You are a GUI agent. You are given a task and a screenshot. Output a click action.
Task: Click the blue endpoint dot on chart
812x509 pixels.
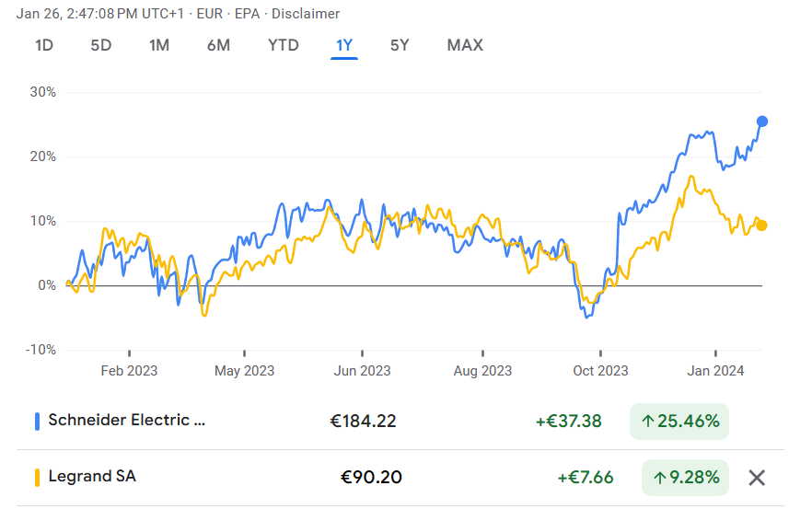coord(761,121)
